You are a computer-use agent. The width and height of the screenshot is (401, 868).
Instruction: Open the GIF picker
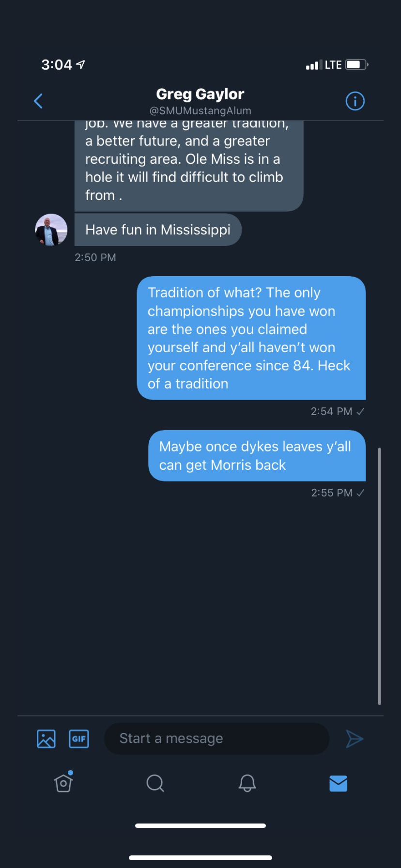[79, 739]
